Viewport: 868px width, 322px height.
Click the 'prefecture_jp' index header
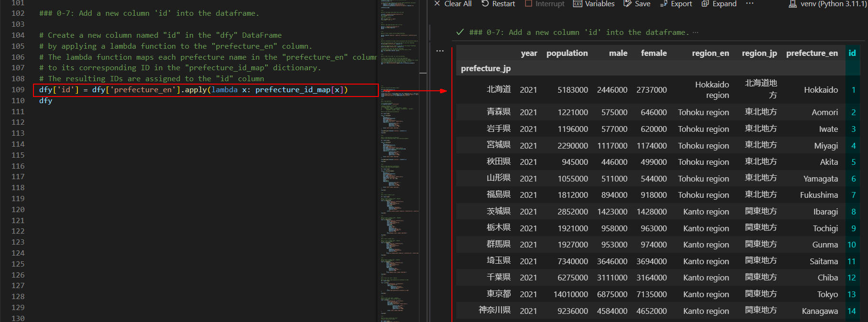pos(485,68)
